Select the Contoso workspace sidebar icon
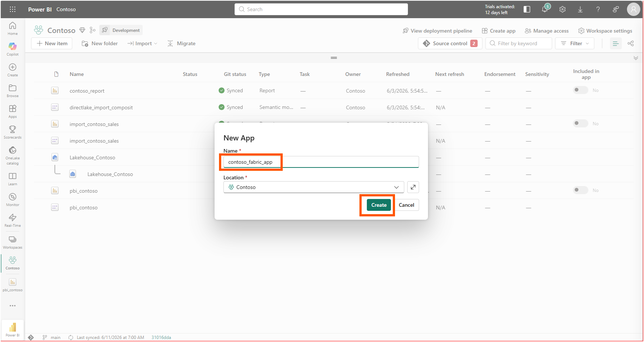This screenshot has height=342, width=644. pos(13,263)
